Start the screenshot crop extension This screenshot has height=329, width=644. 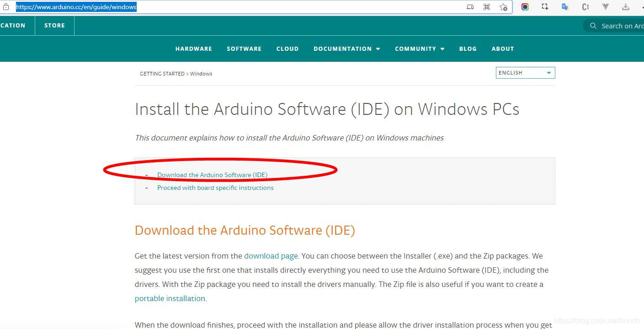[x=545, y=7]
